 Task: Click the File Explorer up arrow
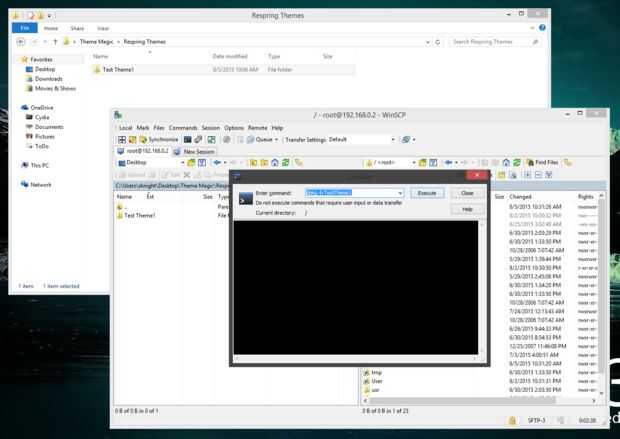pyautogui.click(x=55, y=42)
